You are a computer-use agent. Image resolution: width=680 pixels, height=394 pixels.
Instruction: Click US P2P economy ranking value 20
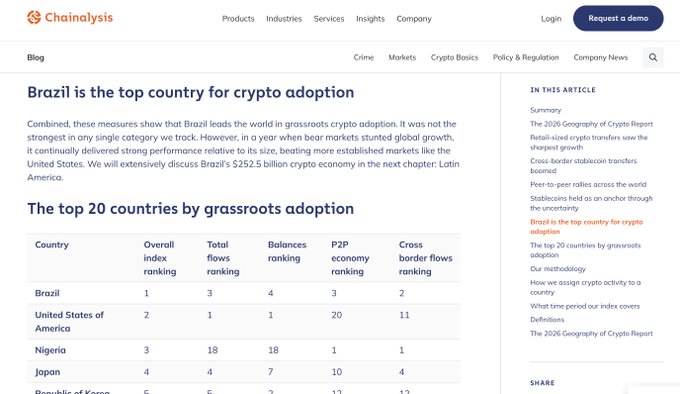(337, 315)
